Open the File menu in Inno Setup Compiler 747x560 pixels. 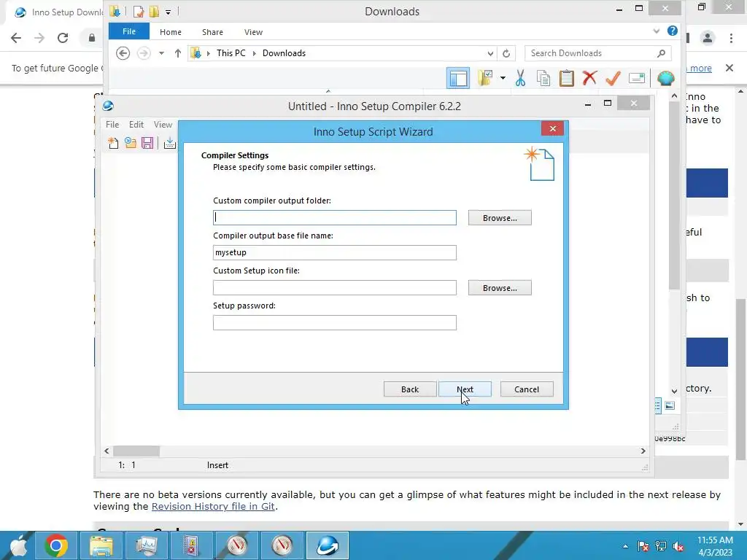[112, 124]
